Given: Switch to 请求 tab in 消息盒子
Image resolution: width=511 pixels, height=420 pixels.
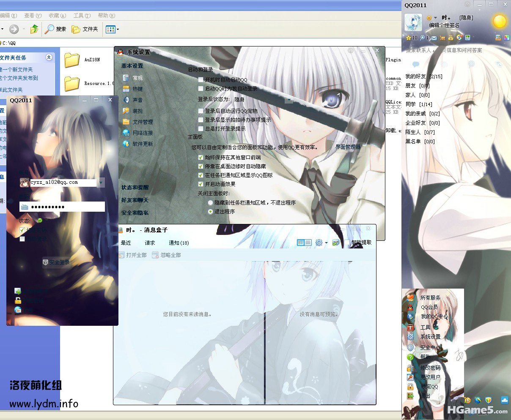Looking at the screenshot, I should (x=150, y=243).
